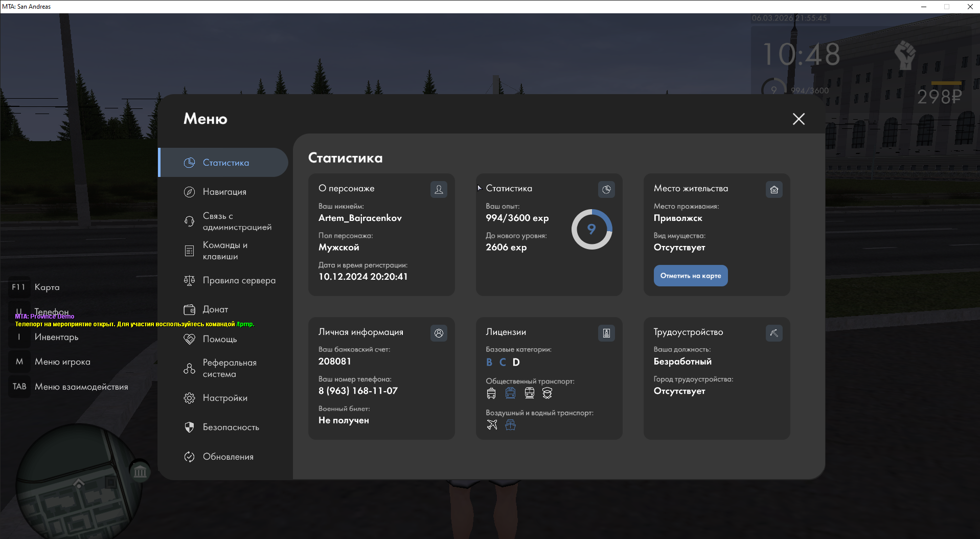Click the blue ship license icon
Image resolution: width=980 pixels, height=539 pixels.
click(x=510, y=425)
